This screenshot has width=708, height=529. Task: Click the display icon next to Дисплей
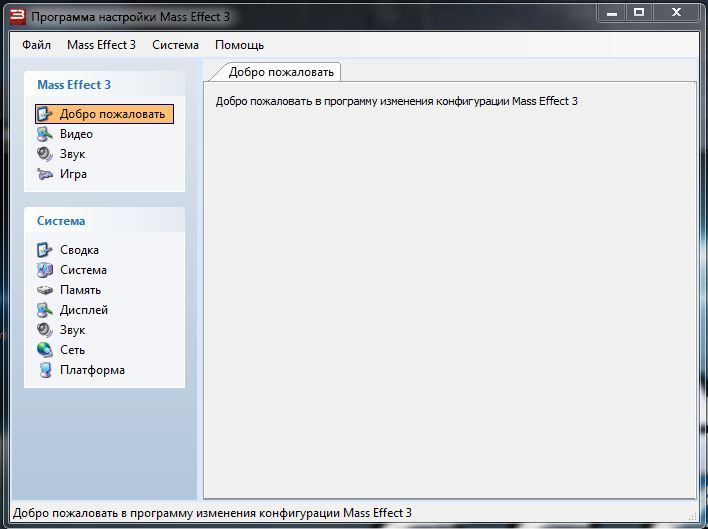coord(45,310)
